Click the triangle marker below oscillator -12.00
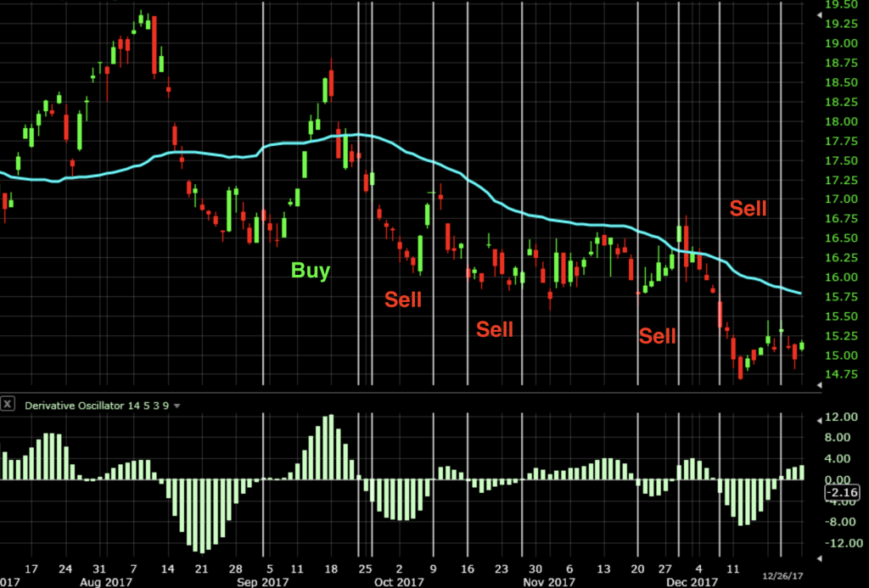 820,558
